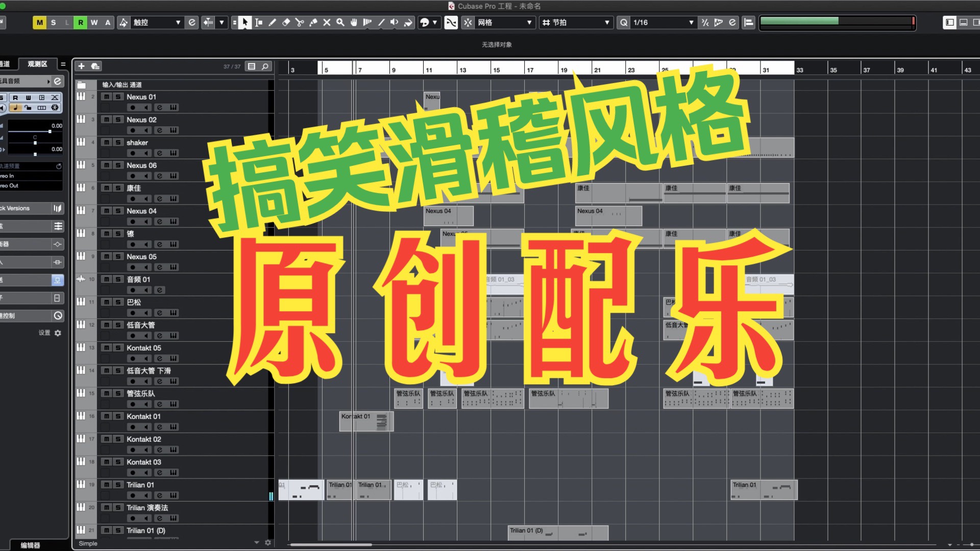980x551 pixels.
Task: Select the Range Selection tool
Action: coord(259,22)
